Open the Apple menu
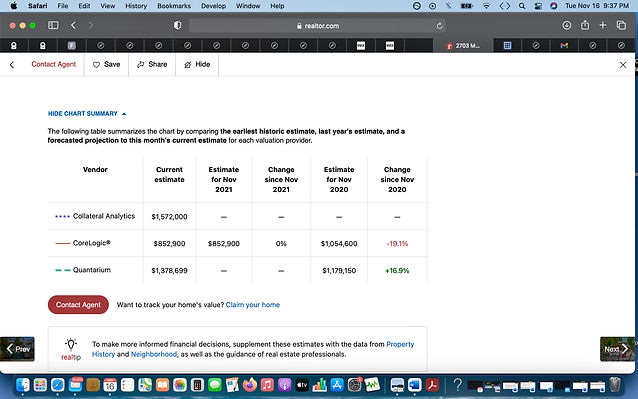Image resolution: width=638 pixels, height=399 pixels. (14, 6)
